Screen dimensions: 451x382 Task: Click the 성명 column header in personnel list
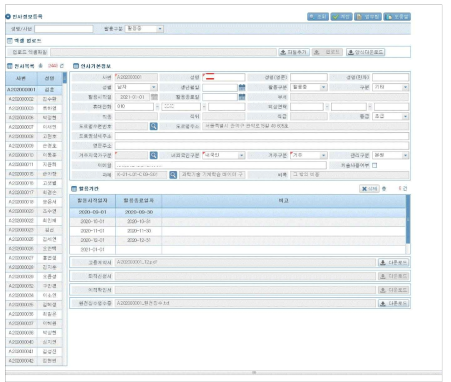tap(50, 78)
